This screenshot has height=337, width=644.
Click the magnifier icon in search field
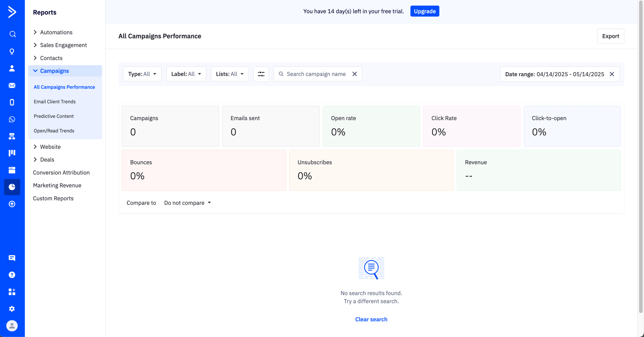click(281, 74)
